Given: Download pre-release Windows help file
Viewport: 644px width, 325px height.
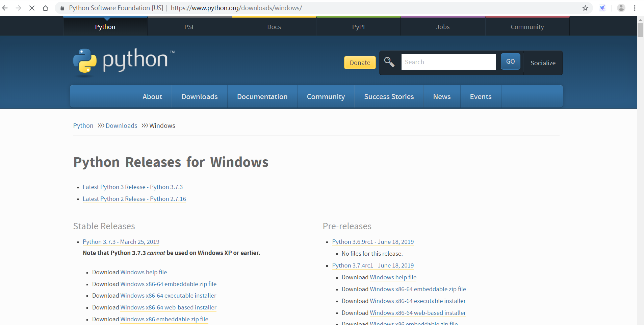Looking at the screenshot, I should point(393,277).
